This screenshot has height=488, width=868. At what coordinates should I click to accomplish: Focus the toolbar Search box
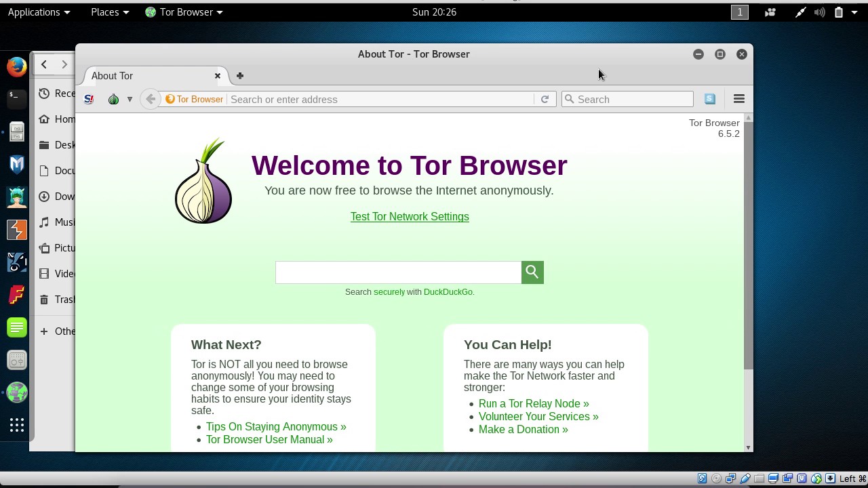click(x=627, y=99)
